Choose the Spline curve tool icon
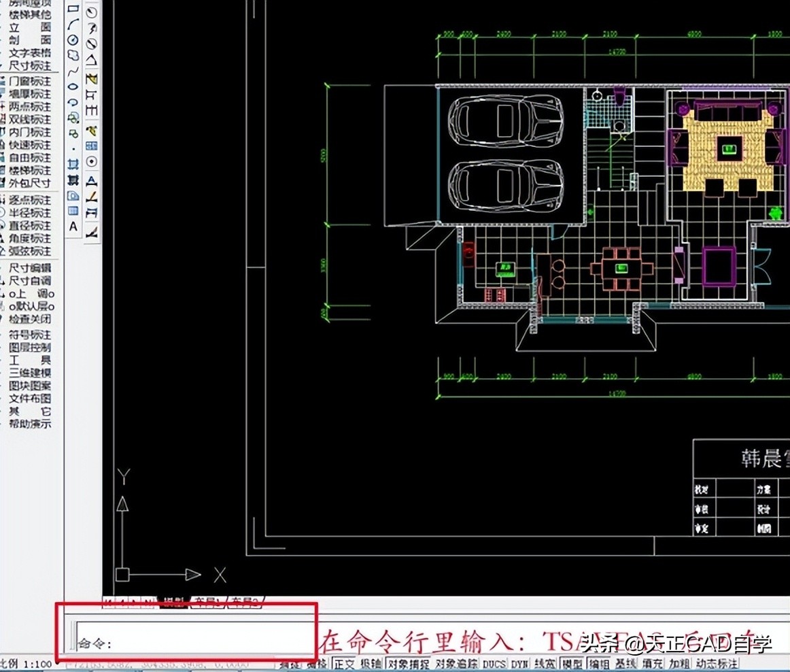This screenshot has height=672, width=790. point(73,71)
